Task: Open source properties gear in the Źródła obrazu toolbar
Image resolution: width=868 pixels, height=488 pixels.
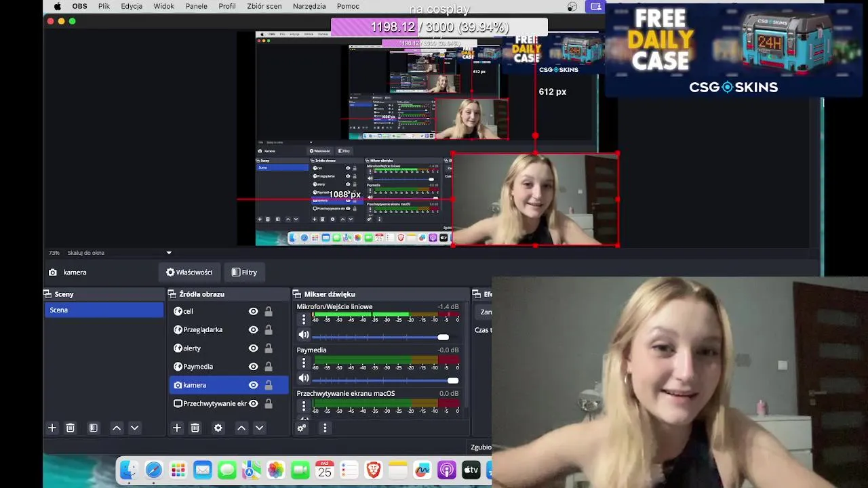Action: pyautogui.click(x=218, y=428)
